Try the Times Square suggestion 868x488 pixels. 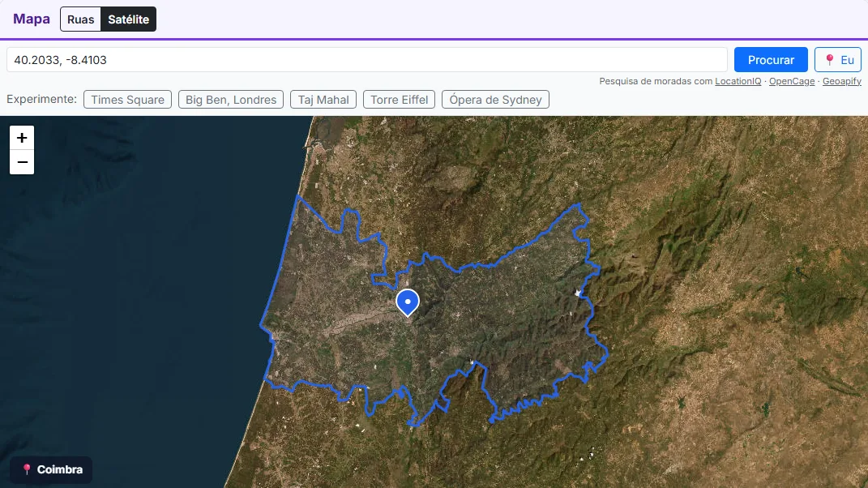127,100
